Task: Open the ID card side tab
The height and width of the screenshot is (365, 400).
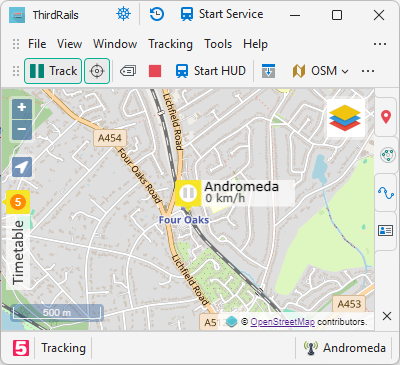Action: [x=386, y=231]
